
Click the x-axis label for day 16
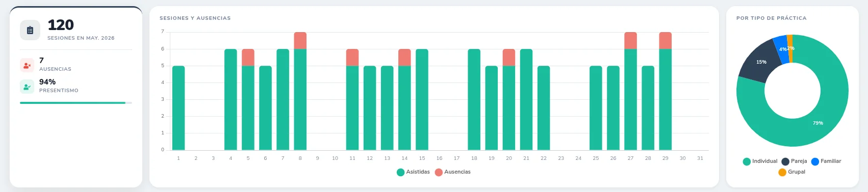click(x=439, y=158)
